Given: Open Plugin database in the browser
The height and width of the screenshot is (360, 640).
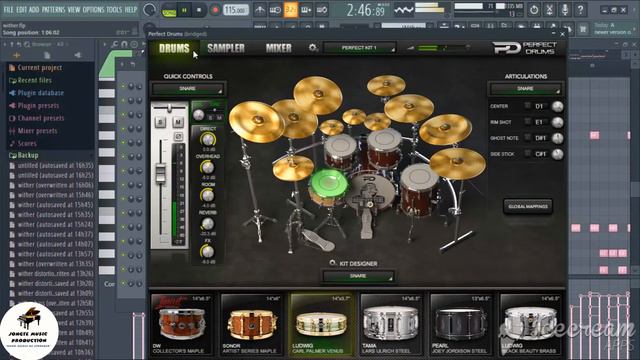Looking at the screenshot, I should [36, 93].
